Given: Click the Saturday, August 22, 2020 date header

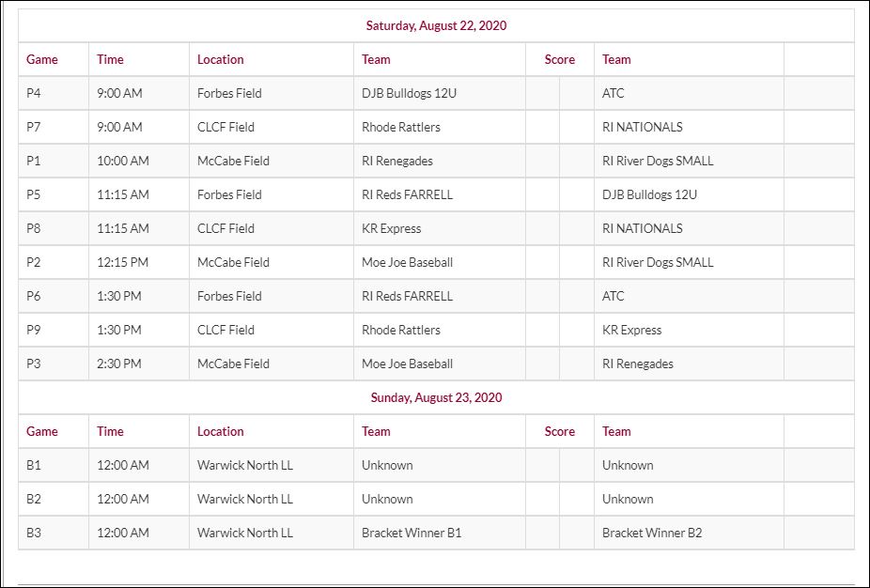Looking at the screenshot, I should click(436, 25).
